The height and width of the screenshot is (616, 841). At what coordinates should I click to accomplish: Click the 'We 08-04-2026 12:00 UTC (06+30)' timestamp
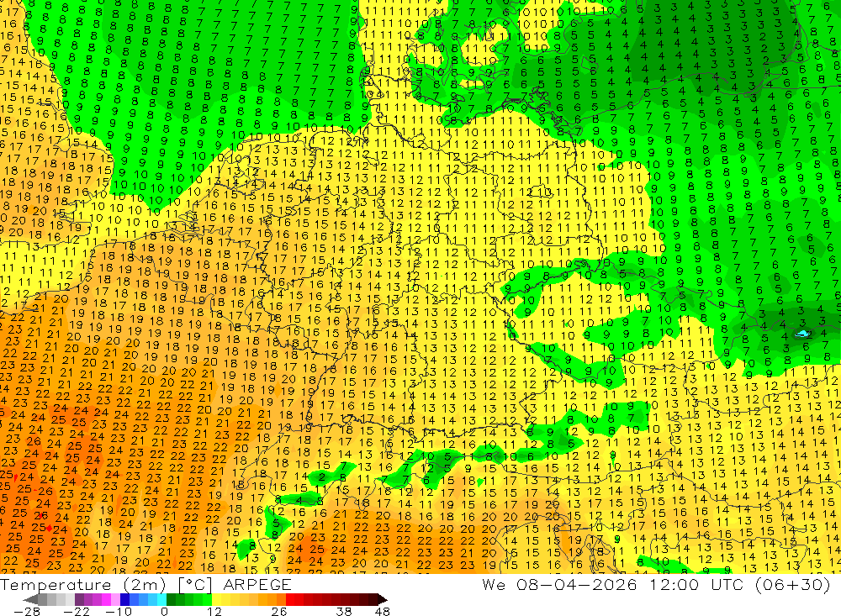pos(656,584)
